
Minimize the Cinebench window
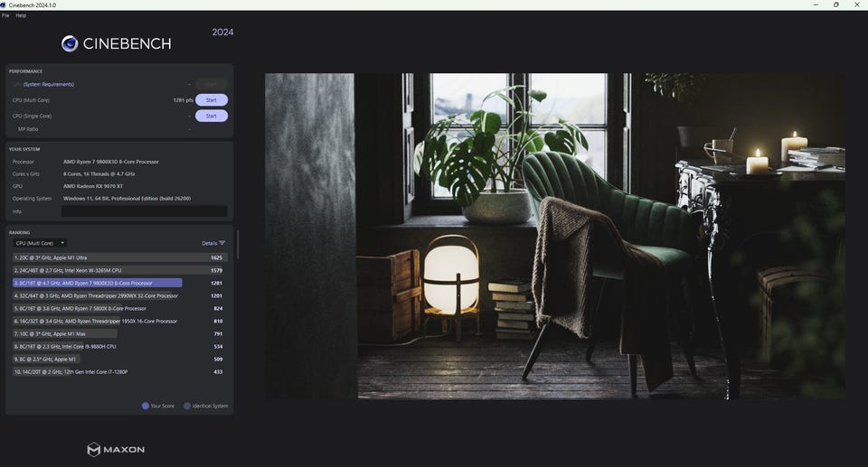816,5
